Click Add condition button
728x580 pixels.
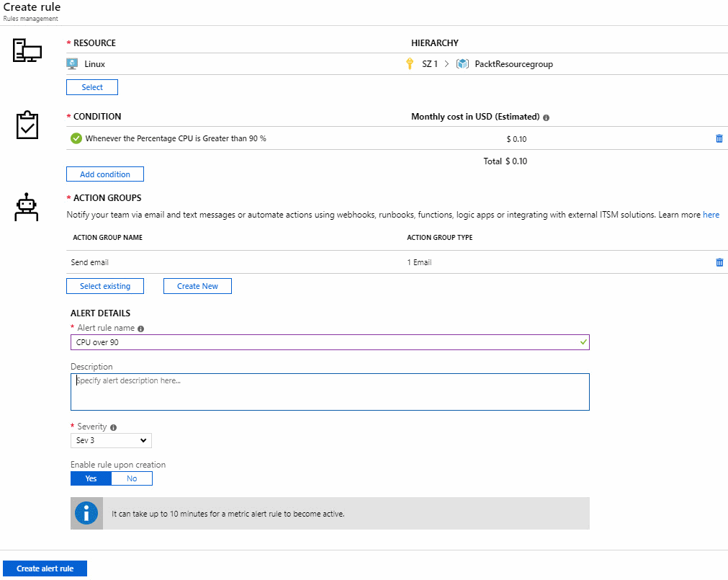(x=105, y=174)
